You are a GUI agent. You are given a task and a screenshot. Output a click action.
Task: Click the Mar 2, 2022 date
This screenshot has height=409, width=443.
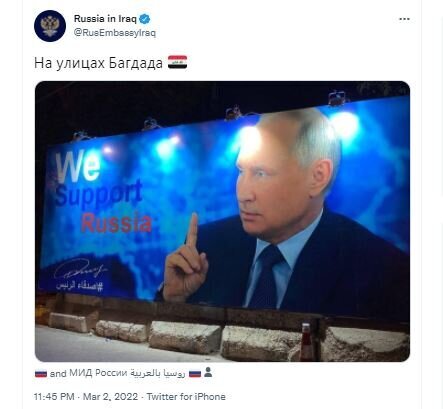[x=110, y=397]
